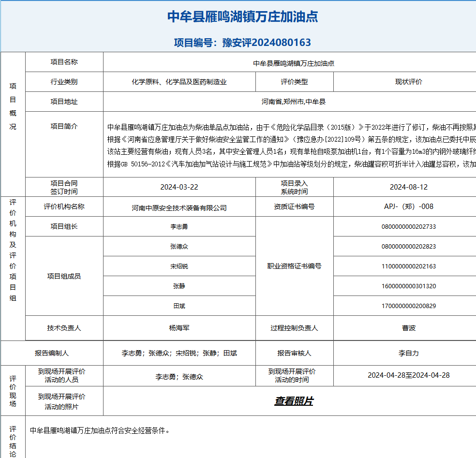Open the 查看照片 photo link
Viewport: 476px width, 458px height.
[x=294, y=401]
